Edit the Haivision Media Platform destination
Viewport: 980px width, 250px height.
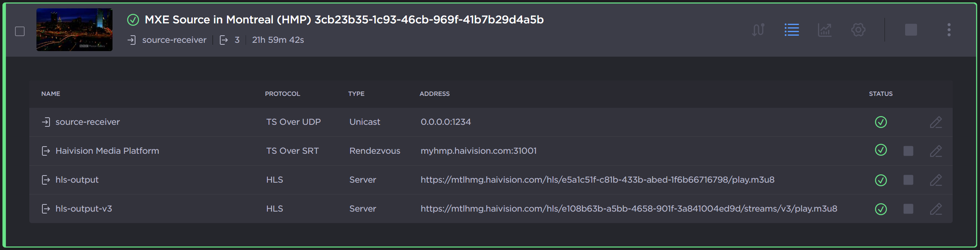coord(936,151)
